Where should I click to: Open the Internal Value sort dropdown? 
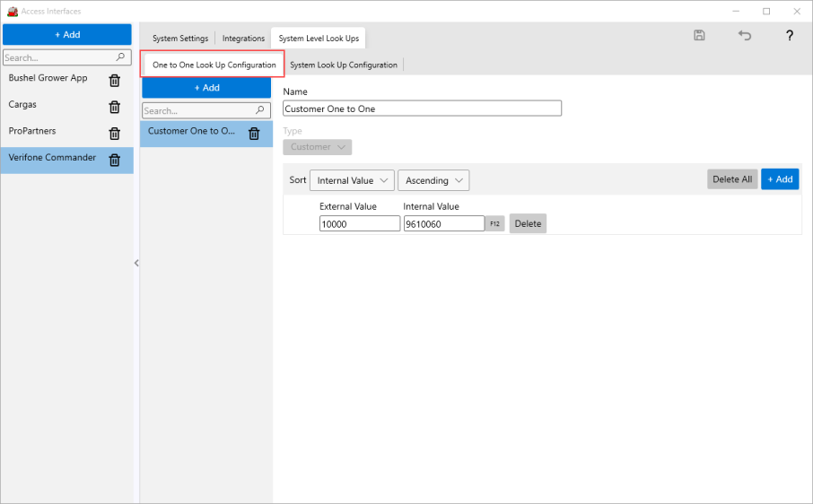pos(352,180)
